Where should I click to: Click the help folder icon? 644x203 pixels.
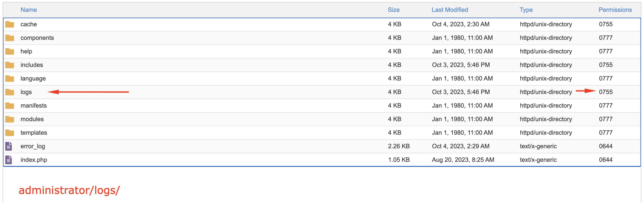(9, 51)
